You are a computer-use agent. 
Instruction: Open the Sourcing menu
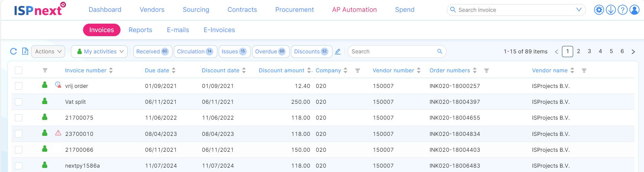196,10
